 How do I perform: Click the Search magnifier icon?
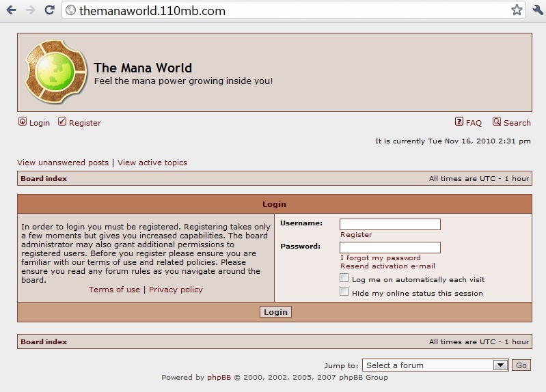click(x=497, y=122)
